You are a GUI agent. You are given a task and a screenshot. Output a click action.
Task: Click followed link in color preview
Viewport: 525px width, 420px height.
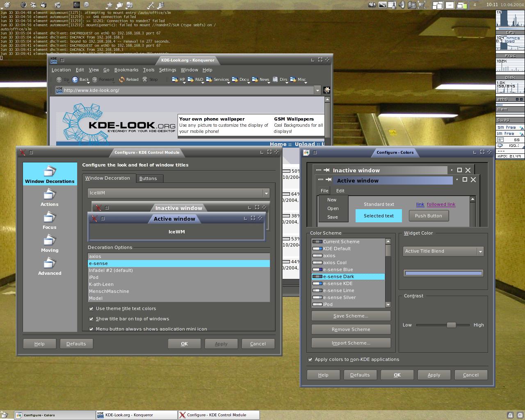441,204
